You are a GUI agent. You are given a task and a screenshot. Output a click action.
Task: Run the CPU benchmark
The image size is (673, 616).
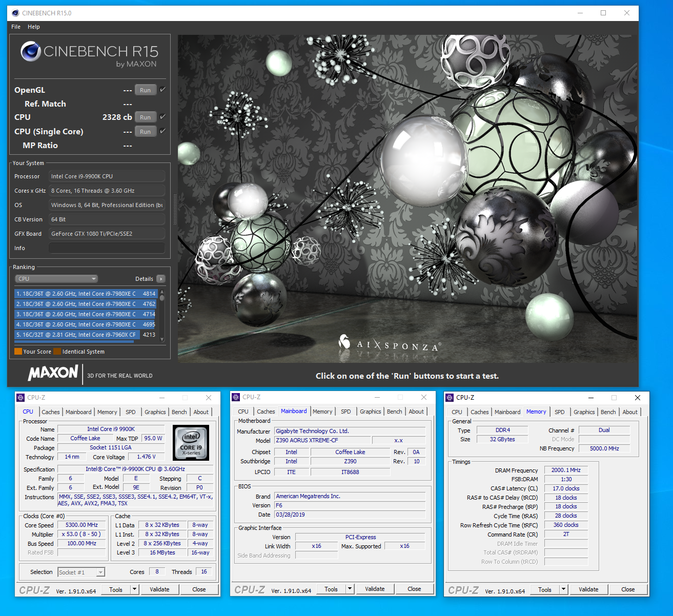click(146, 117)
